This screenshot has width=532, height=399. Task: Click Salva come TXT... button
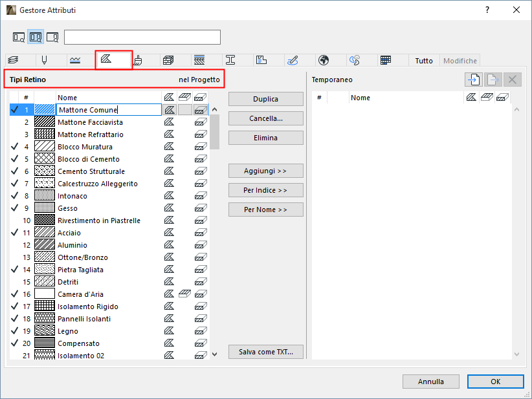[x=265, y=352]
